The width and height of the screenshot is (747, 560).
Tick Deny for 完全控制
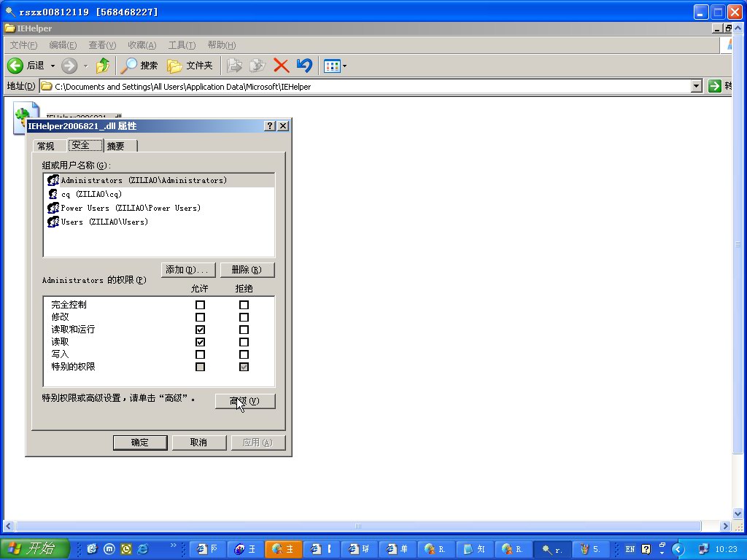coord(244,305)
